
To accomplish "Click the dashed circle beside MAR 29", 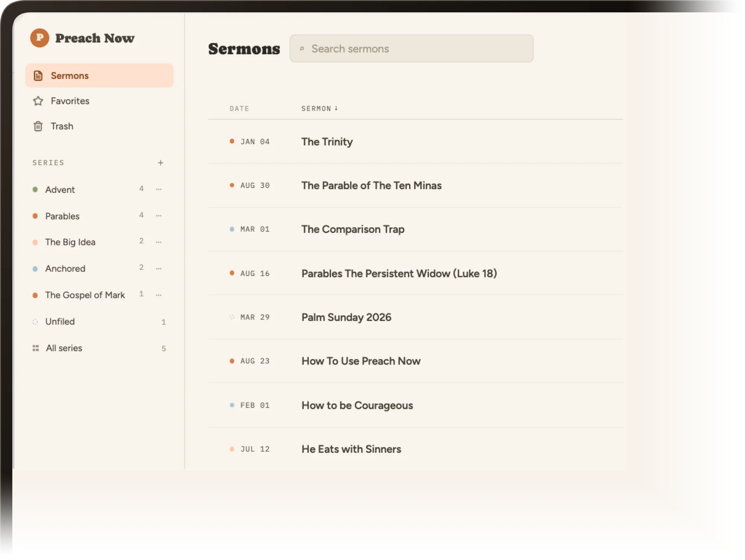I will click(x=232, y=317).
